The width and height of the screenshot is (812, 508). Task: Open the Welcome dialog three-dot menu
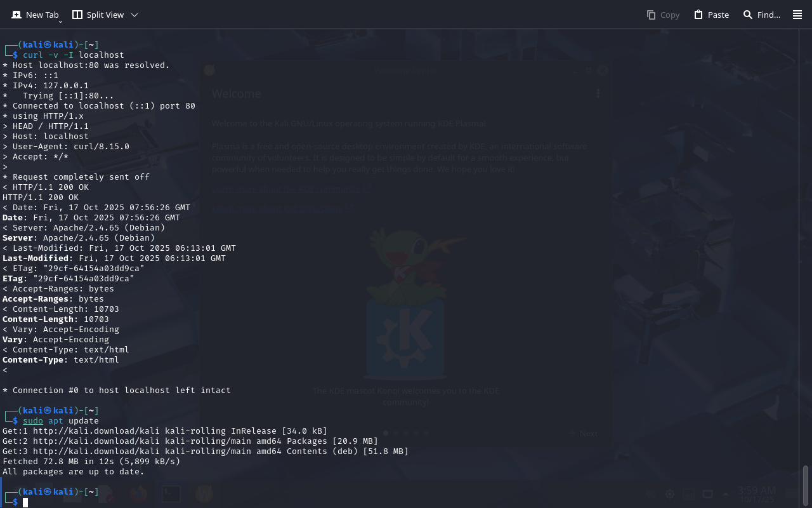pyautogui.click(x=598, y=93)
